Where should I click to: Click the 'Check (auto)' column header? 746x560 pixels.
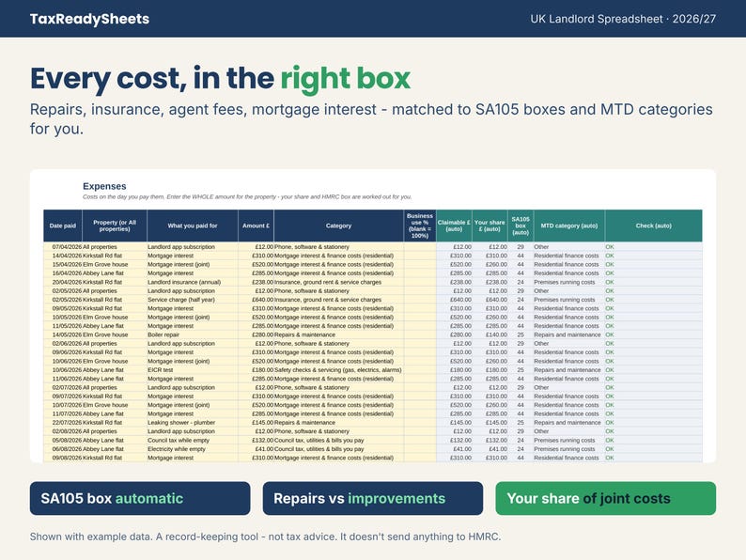(x=654, y=226)
